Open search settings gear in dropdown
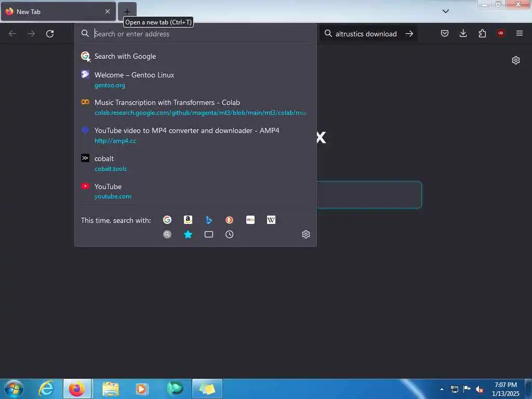 (305, 234)
